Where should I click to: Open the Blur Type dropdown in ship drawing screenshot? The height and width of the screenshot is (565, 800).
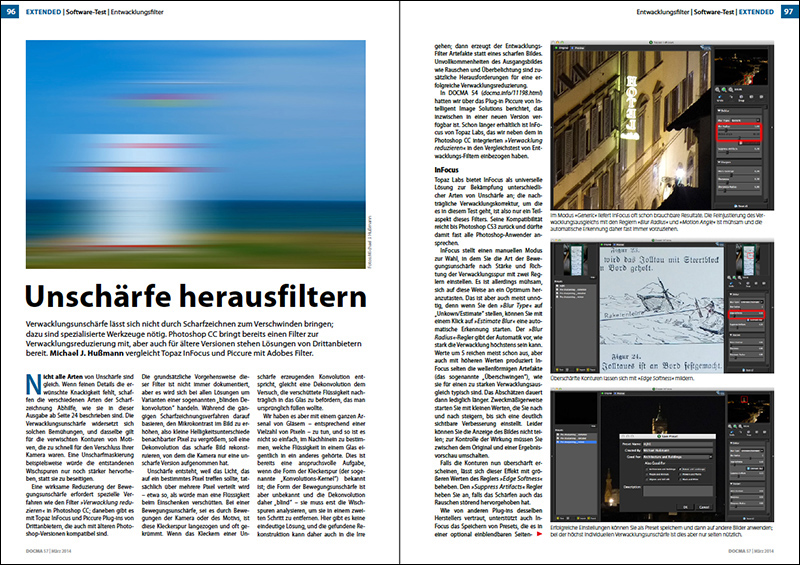point(752,302)
